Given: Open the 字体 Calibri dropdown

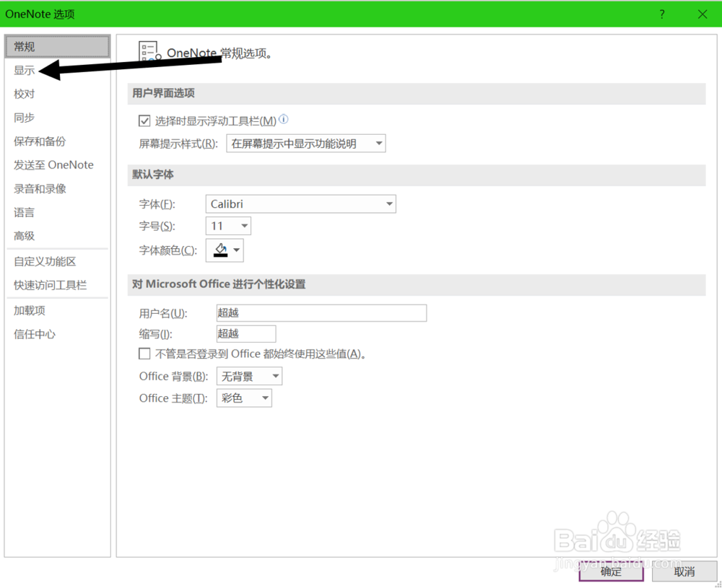Looking at the screenshot, I should click(300, 204).
